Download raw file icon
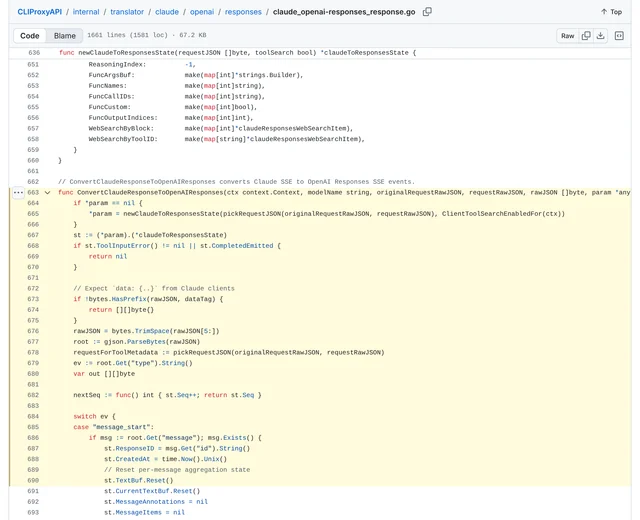Screen dimensions: 640x520 point(600,36)
